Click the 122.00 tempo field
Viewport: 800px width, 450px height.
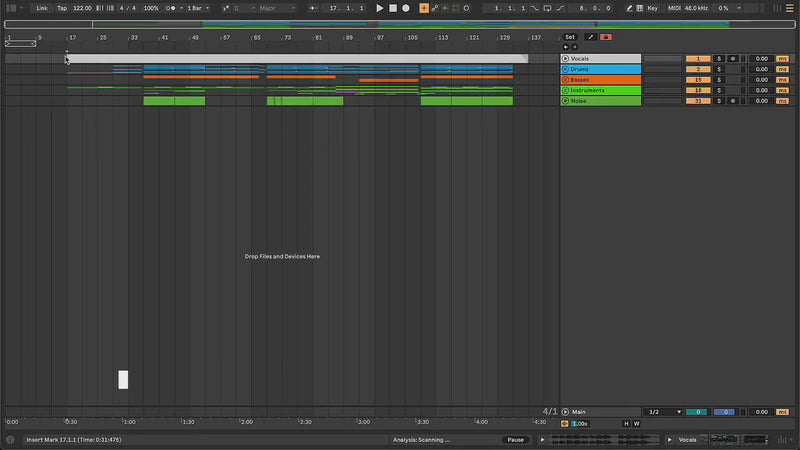(x=82, y=8)
